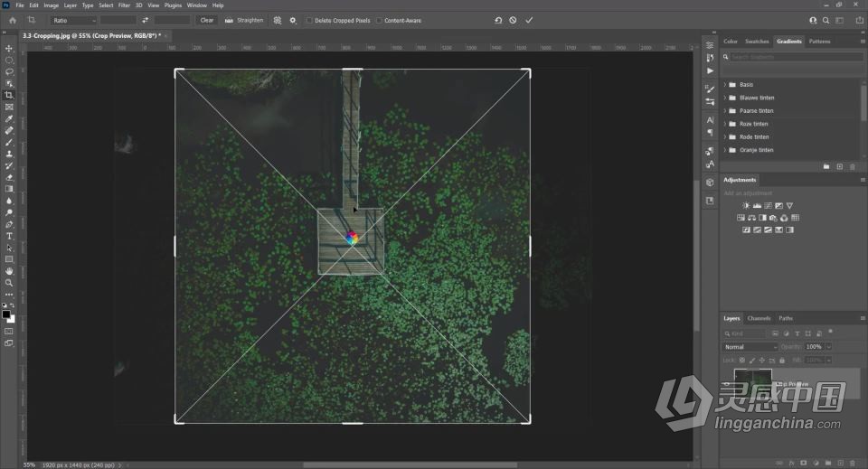
Task: Expand the Basis gradient folder
Action: (724, 85)
